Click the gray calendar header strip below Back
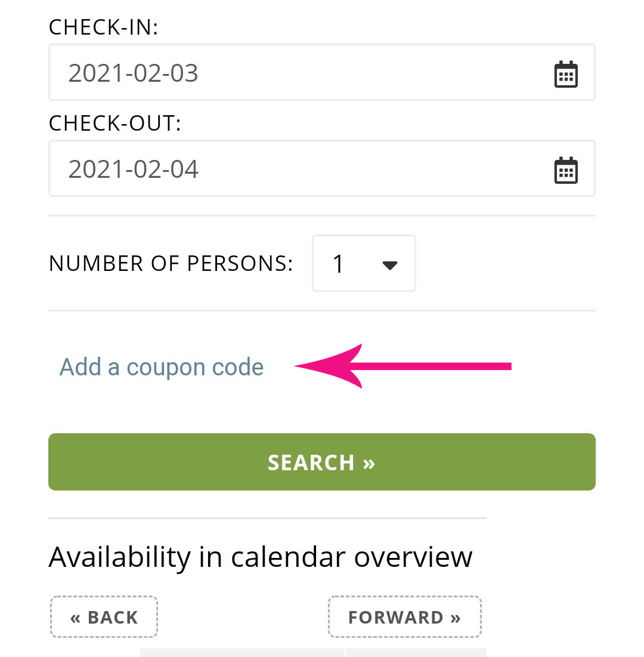This screenshot has height=657, width=644. tap(241, 652)
